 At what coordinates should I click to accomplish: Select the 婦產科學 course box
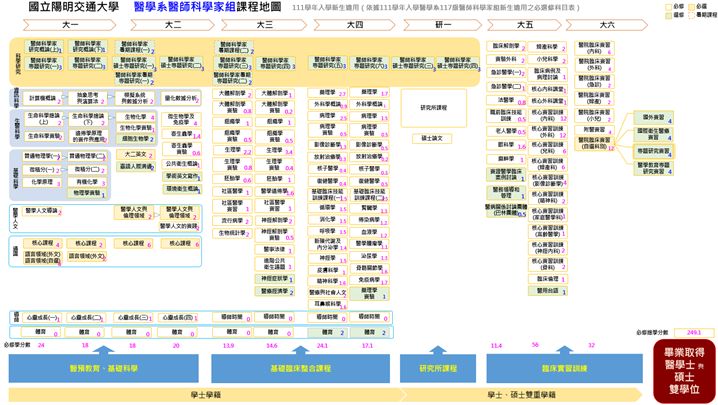click(547, 47)
